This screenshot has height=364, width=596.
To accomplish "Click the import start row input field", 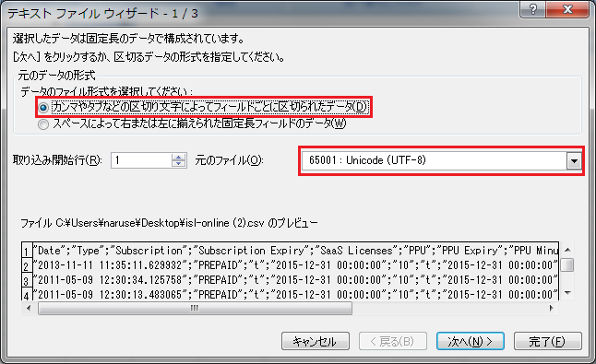I will pyautogui.click(x=141, y=160).
